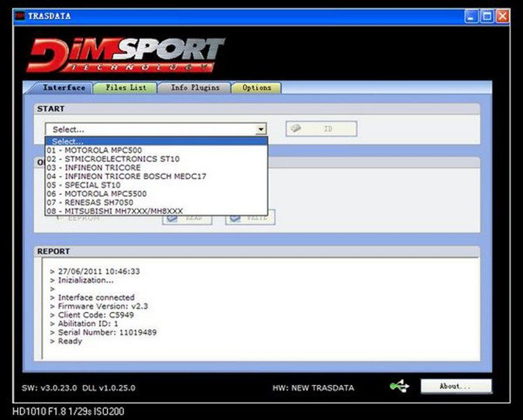Minimize the TRASDATA window
523x420 pixels.
coord(471,16)
